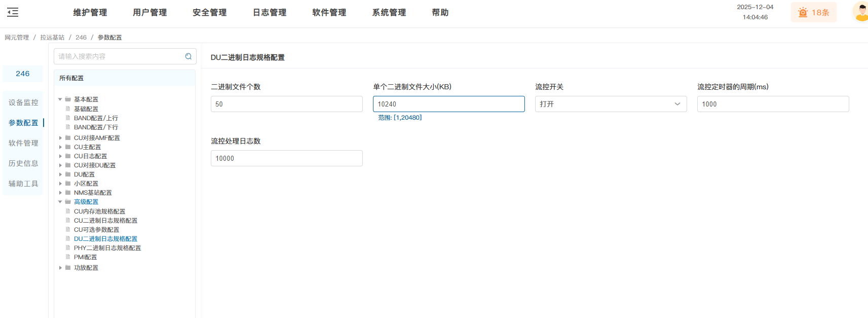Open the 系统管理 top menu
The image size is (868, 318).
pos(389,13)
